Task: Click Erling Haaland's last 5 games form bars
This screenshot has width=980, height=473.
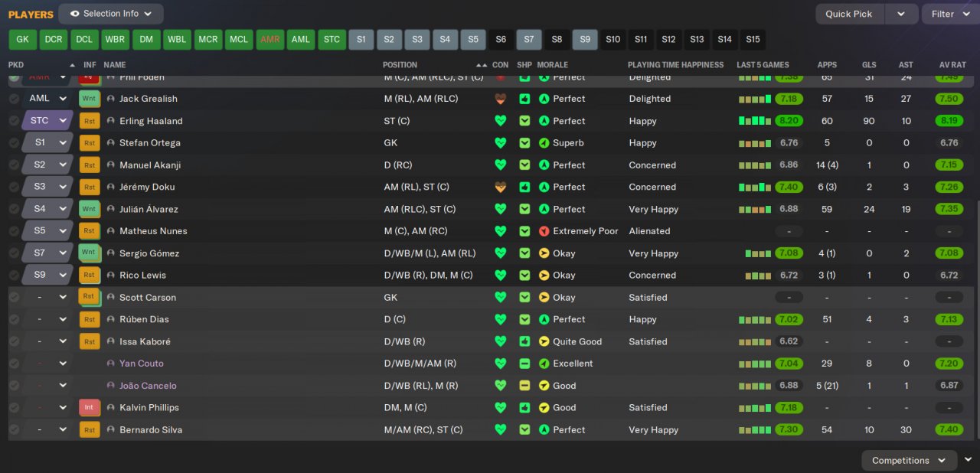Action: tap(754, 121)
